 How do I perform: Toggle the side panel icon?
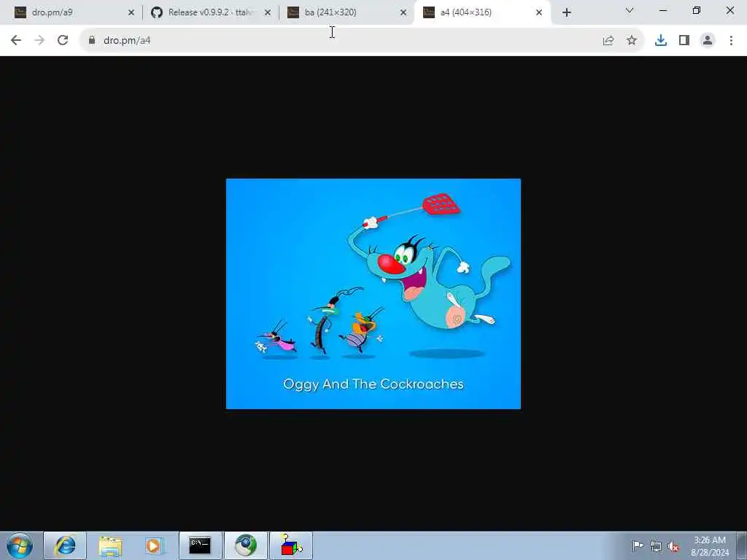(x=684, y=41)
